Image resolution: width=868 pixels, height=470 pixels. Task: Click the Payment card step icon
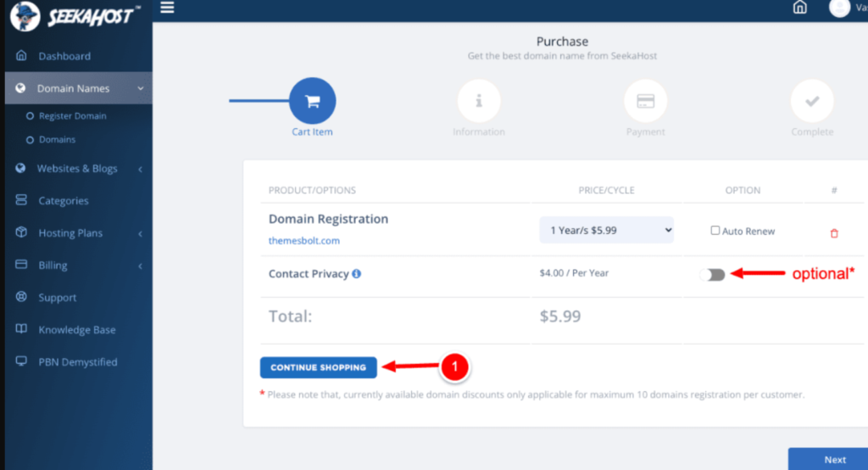pos(645,101)
